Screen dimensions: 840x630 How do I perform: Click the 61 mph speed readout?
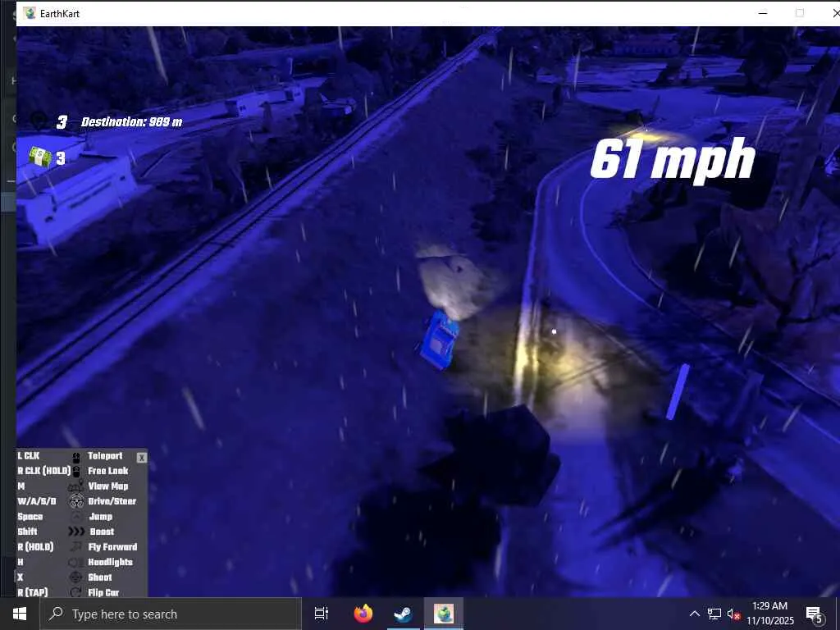click(673, 158)
